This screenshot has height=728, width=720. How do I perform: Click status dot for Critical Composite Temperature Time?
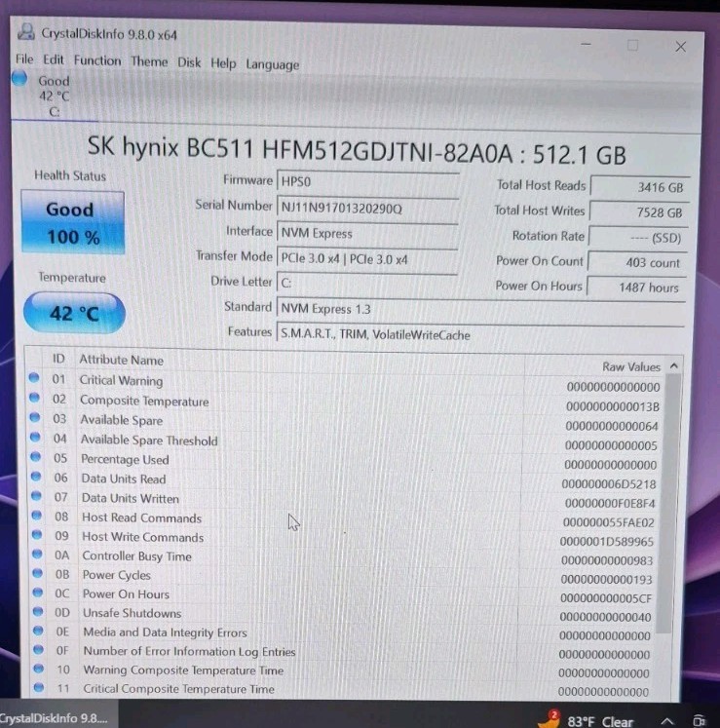click(39, 687)
